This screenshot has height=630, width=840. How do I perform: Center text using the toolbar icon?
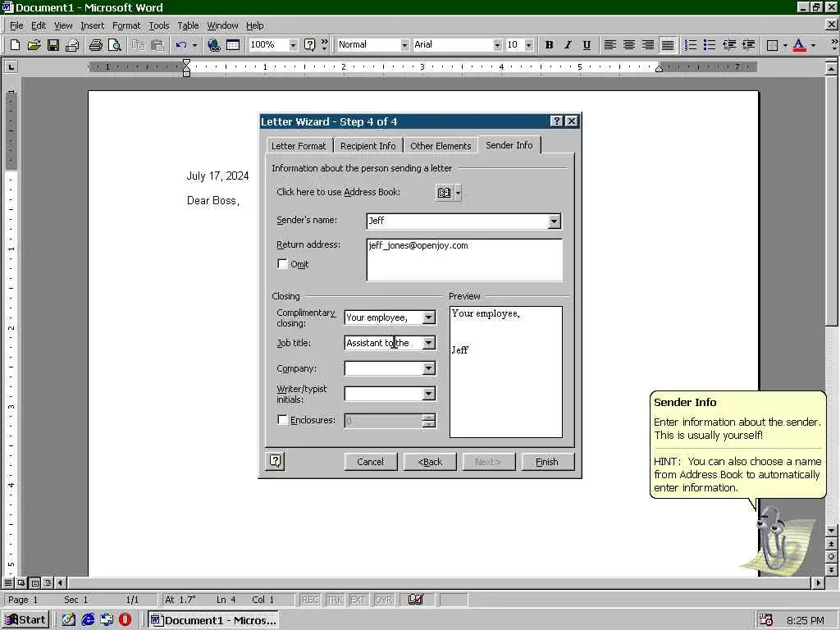[629, 45]
